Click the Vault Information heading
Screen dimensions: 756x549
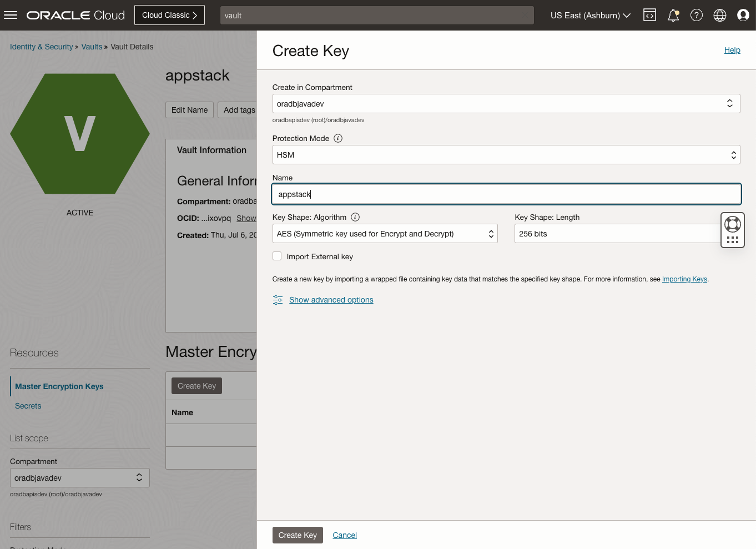pyautogui.click(x=211, y=150)
